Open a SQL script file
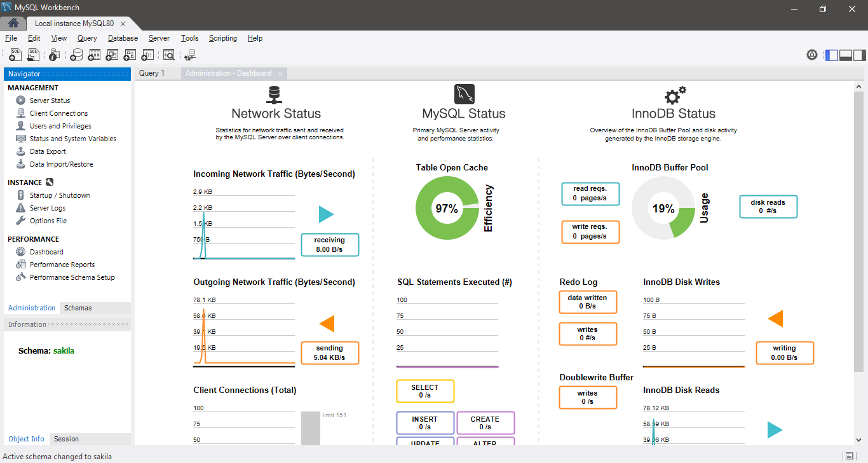Viewport: 868px width, 463px height. click(x=33, y=55)
